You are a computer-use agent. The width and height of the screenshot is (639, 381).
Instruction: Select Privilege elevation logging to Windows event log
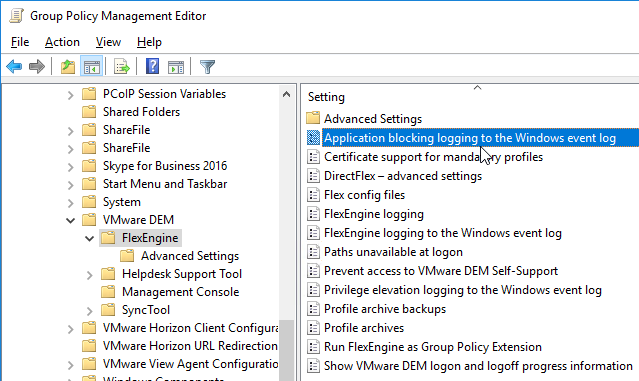(463, 290)
